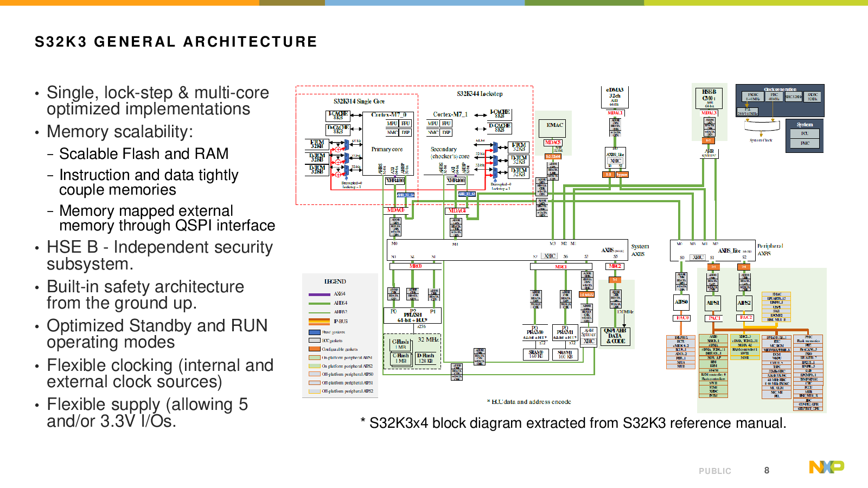Click 'HSE B - Independent security subsystem.' bullet
868x488 pixels.
pyautogui.click(x=159, y=255)
